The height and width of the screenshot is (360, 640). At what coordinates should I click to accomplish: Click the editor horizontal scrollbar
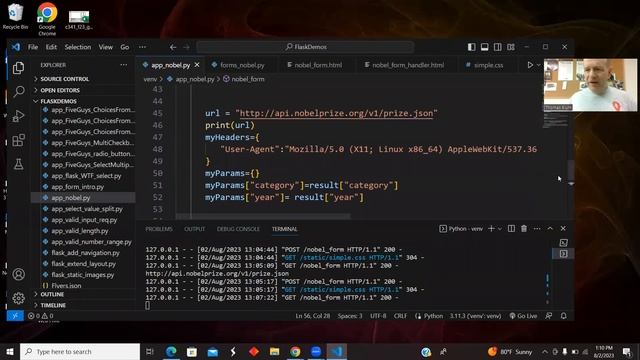click(263, 216)
